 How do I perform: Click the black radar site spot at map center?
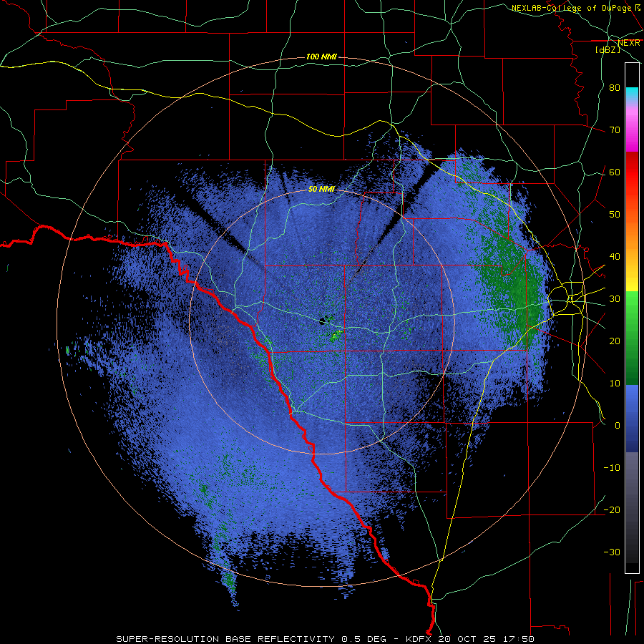click(x=323, y=321)
